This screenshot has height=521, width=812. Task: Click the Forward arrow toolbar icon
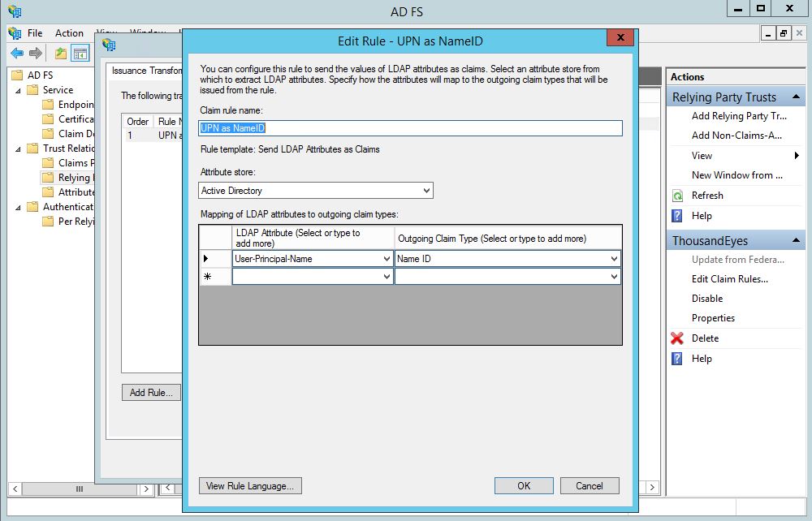point(36,54)
